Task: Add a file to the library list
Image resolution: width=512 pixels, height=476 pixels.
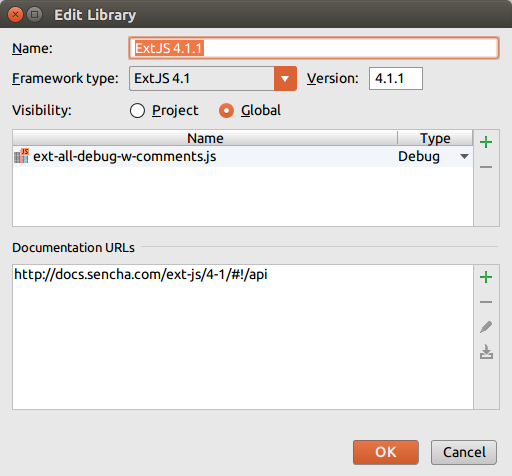Action: (x=486, y=142)
